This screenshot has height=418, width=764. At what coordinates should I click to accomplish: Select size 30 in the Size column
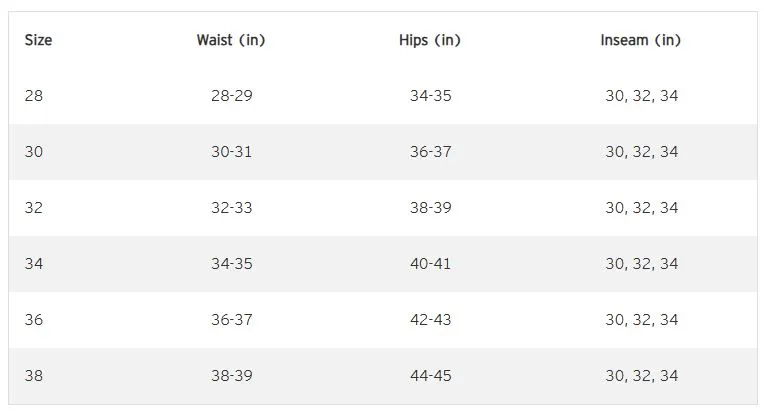point(34,152)
